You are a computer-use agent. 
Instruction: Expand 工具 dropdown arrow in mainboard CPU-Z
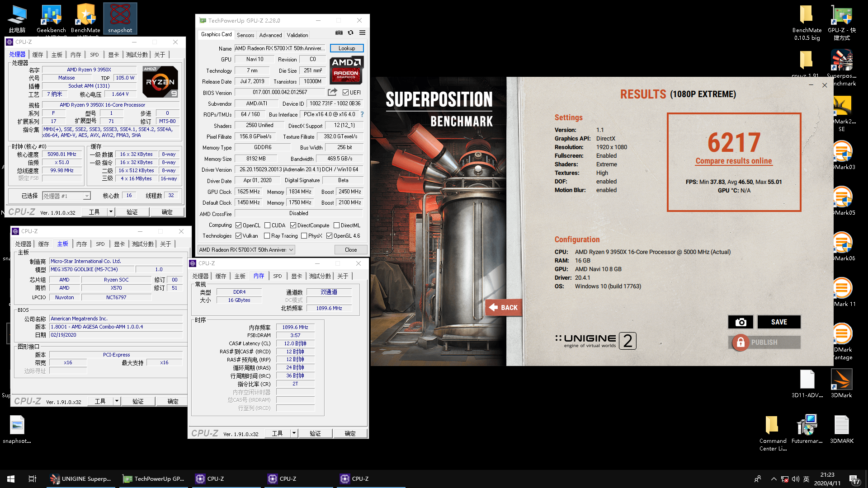coord(117,401)
